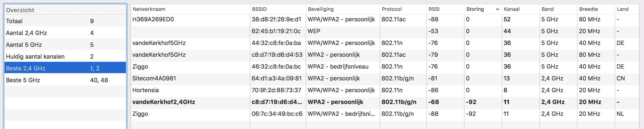
Task: Click the Netwerknaam column header
Action: [x=149, y=9]
